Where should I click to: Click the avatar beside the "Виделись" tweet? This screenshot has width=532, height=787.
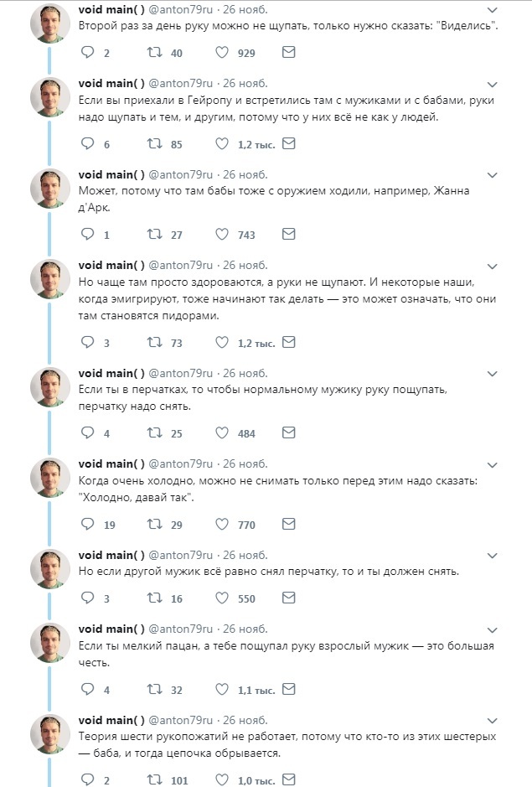tap(49, 23)
